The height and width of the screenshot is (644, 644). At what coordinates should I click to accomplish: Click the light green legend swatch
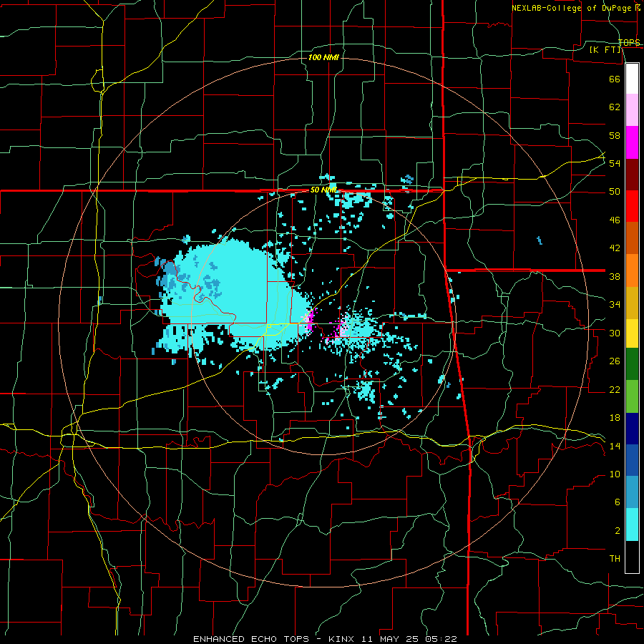(632, 396)
